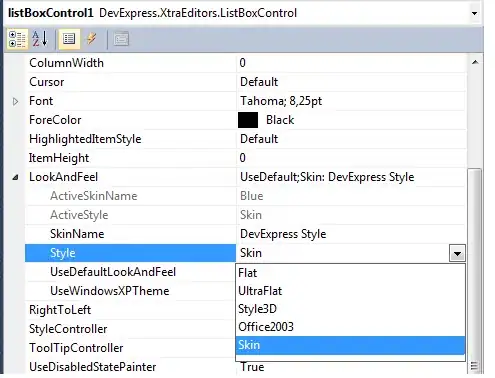The width and height of the screenshot is (495, 378).
Task: Choose Skin from the style list
Action: (x=350, y=345)
